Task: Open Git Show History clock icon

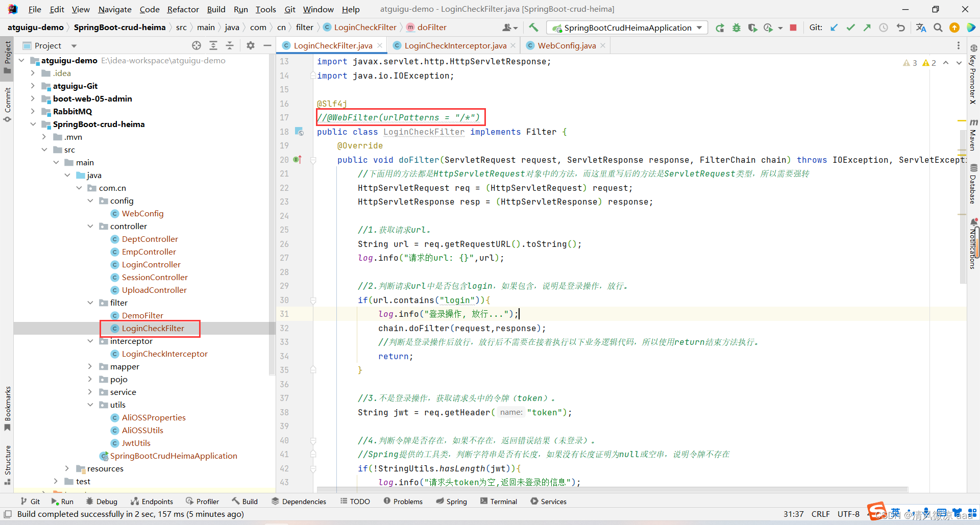Action: (x=884, y=28)
